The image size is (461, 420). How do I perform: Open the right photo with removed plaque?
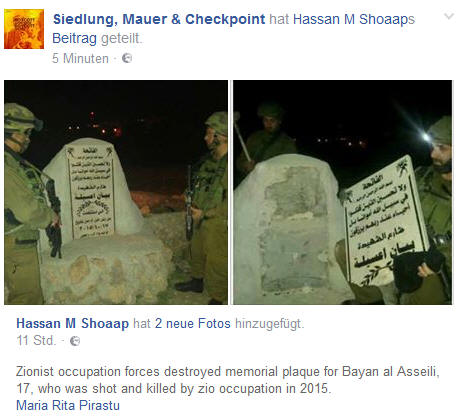pyautogui.click(x=343, y=192)
